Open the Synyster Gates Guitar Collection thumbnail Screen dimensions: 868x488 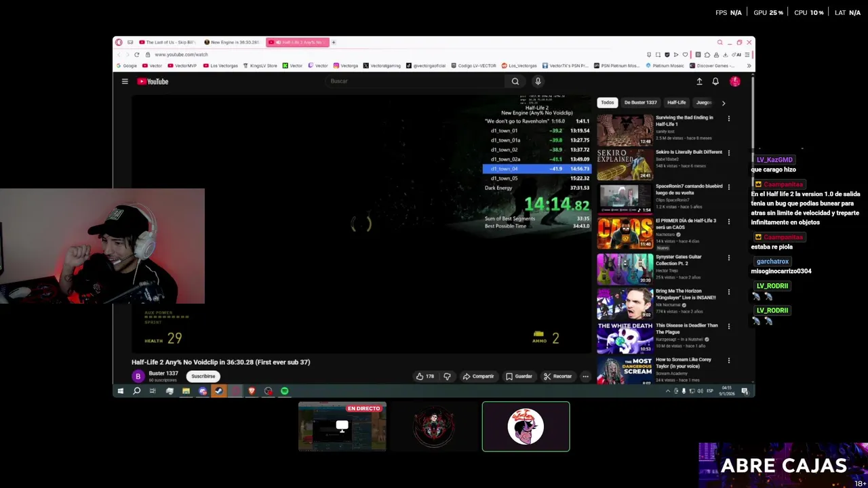(x=625, y=268)
